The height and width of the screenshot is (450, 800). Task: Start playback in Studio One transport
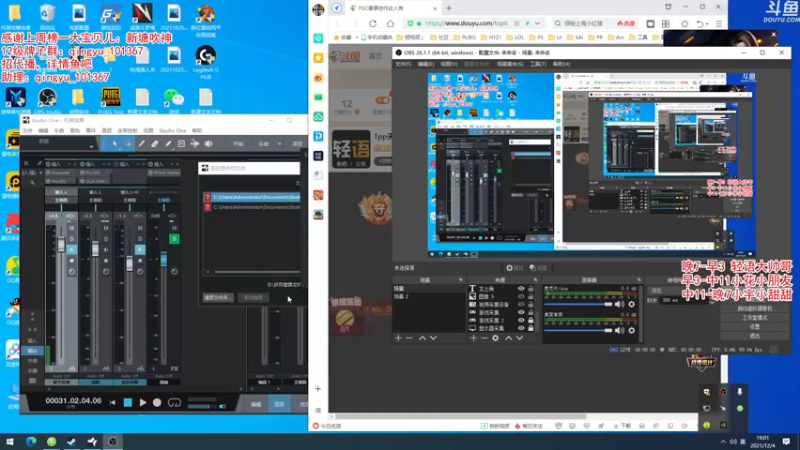click(x=143, y=403)
